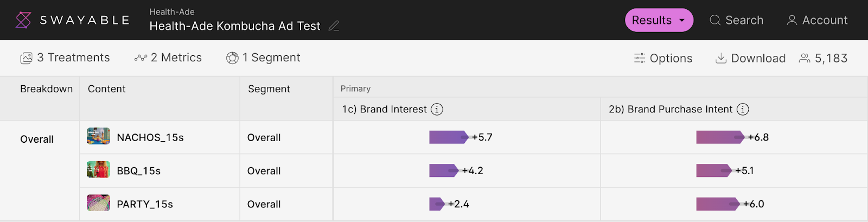The height and width of the screenshot is (222, 868).
Task: Click NACHOS_15s Brand Interest bar +5.7
Action: pyautogui.click(x=449, y=137)
